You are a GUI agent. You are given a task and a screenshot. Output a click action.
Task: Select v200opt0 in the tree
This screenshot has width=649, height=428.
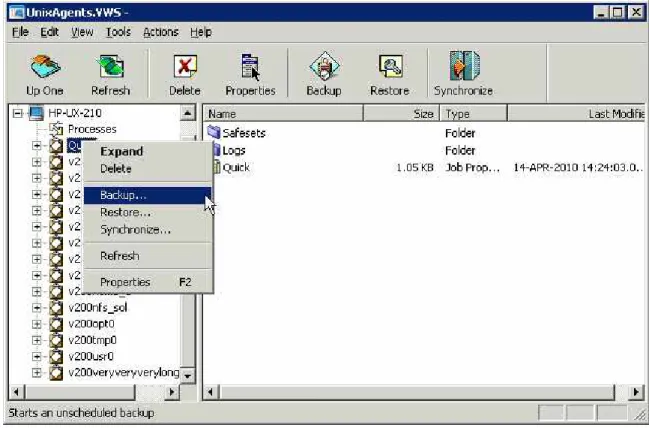click(x=91, y=324)
